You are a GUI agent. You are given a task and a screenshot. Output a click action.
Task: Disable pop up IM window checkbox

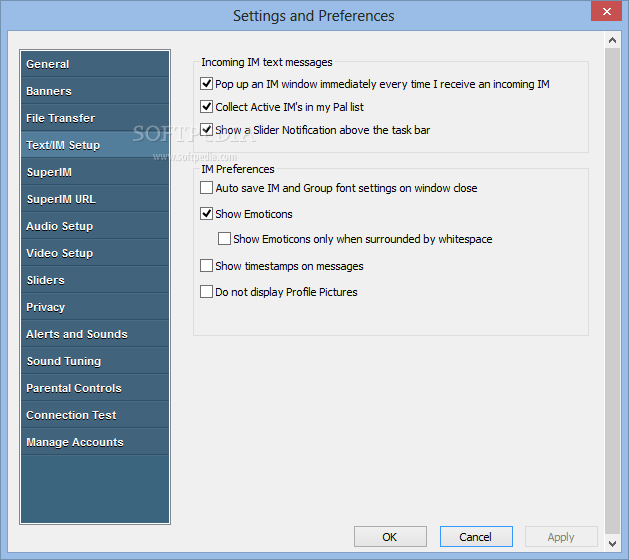(x=207, y=84)
